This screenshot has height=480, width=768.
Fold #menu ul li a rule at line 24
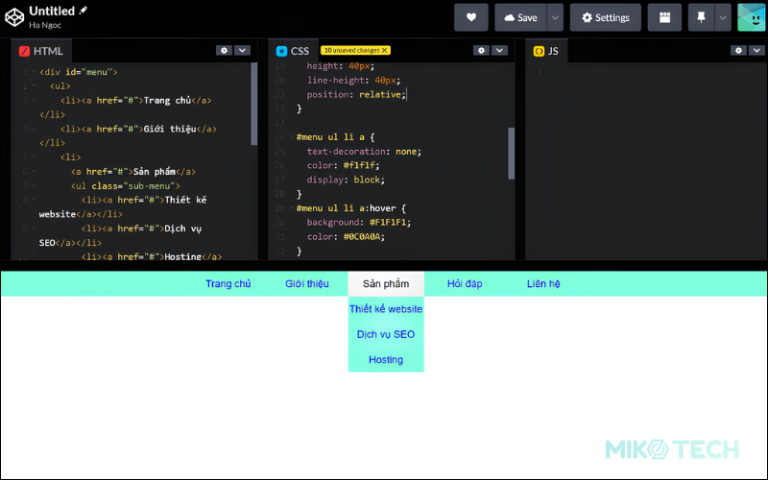(291, 137)
